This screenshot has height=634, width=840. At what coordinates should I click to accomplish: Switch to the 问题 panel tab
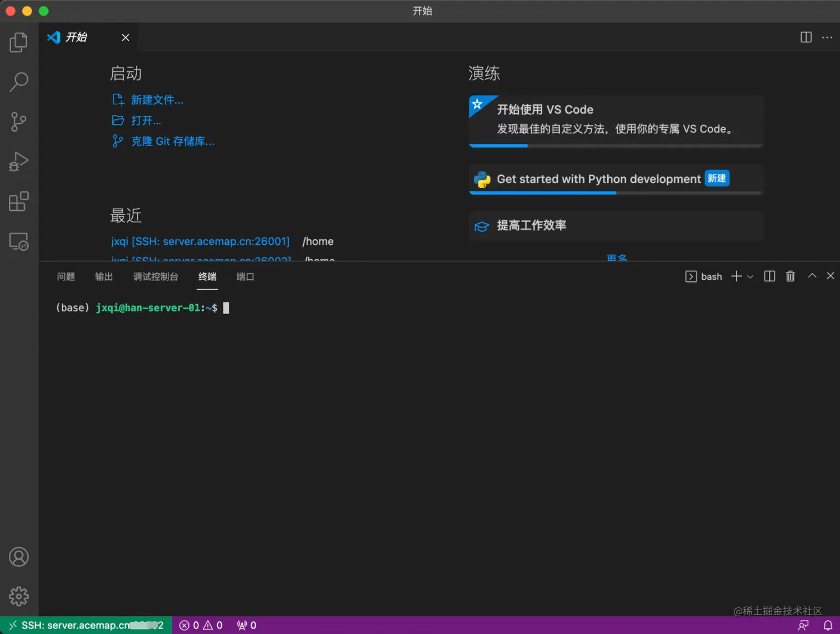point(66,276)
